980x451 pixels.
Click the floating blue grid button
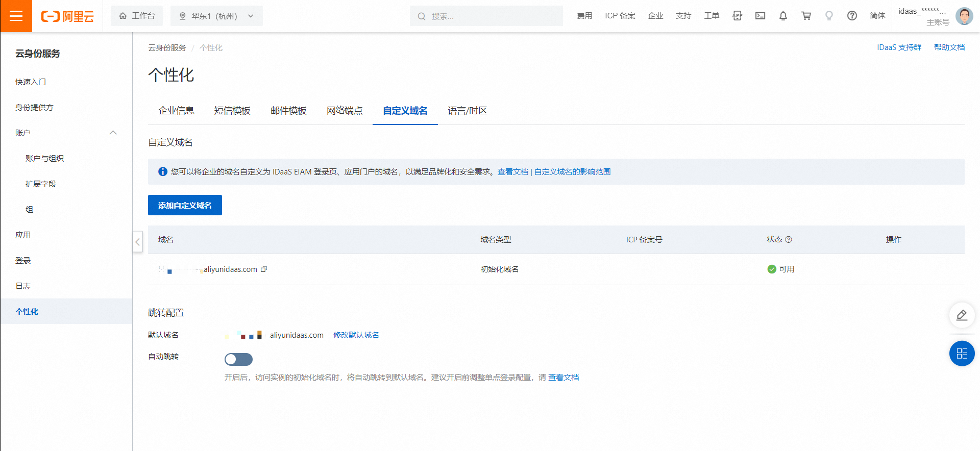(962, 354)
